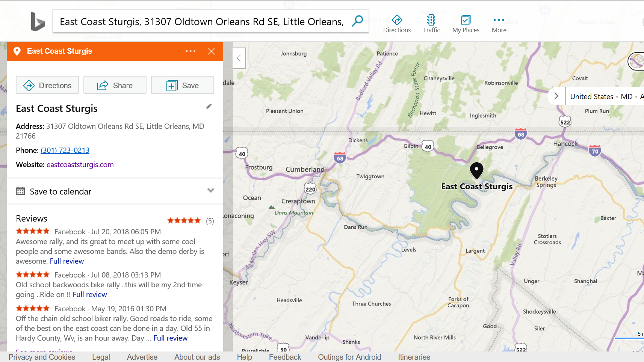Open Full review of the Jul 20, 2018 review

tap(67, 261)
